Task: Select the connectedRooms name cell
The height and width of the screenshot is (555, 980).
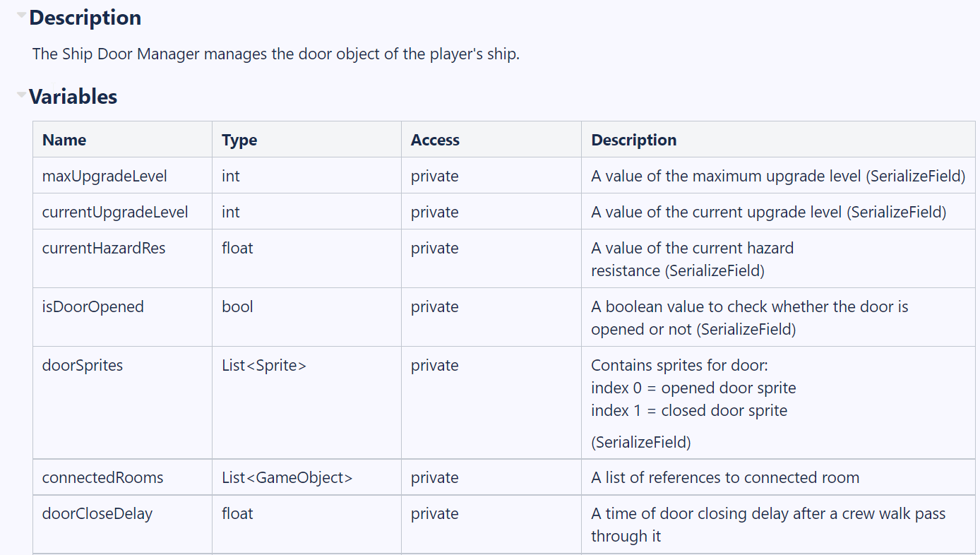Action: point(122,477)
